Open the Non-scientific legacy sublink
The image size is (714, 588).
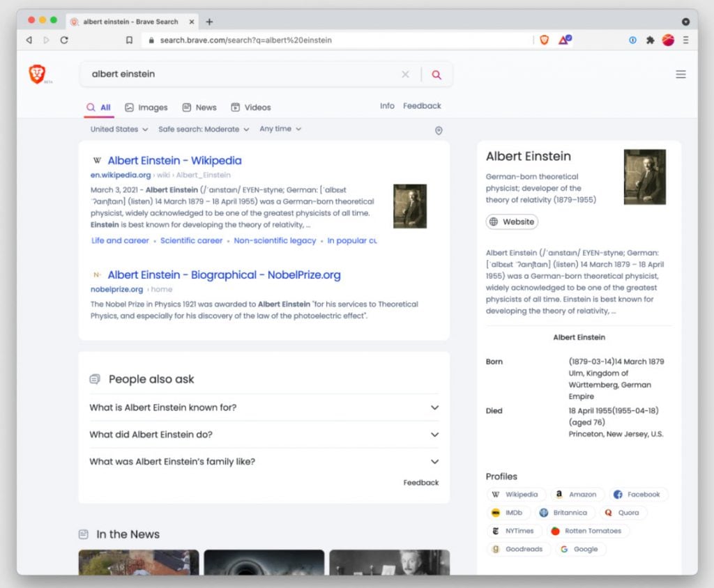(275, 240)
